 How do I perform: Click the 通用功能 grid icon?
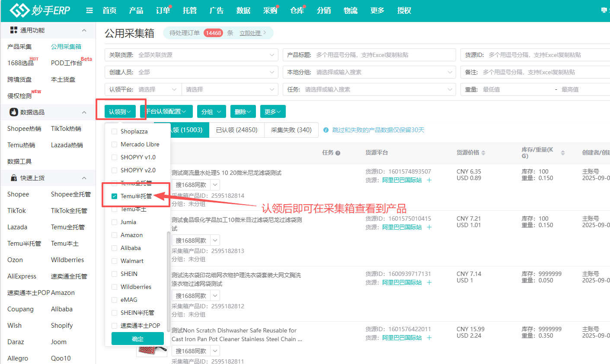pyautogui.click(x=13, y=30)
